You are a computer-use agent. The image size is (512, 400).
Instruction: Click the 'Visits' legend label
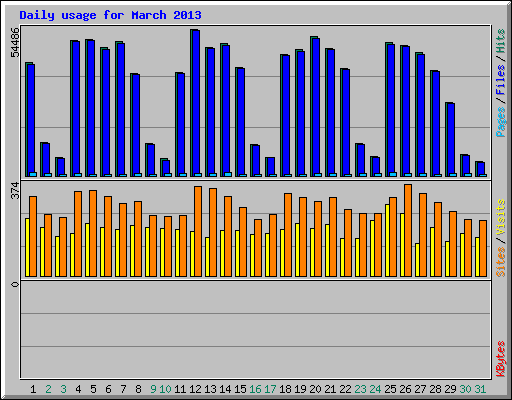pyautogui.click(x=501, y=218)
